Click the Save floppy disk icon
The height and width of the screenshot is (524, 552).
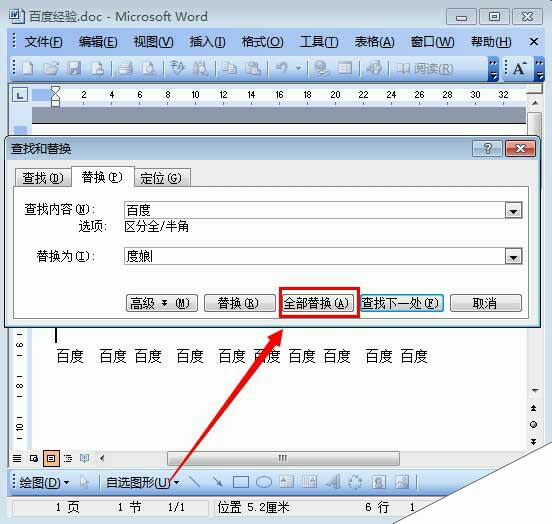click(x=74, y=68)
